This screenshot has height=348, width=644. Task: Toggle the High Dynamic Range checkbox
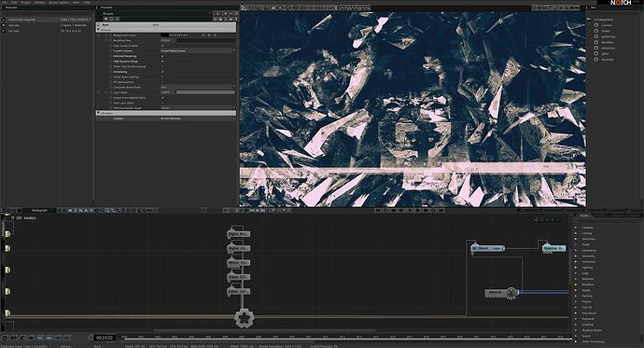pos(162,62)
